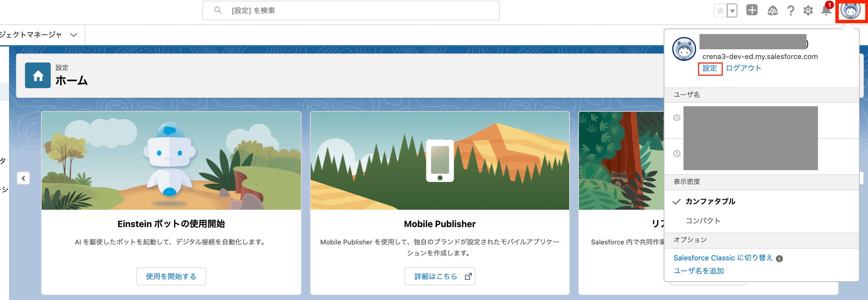The height and width of the screenshot is (300, 868).
Task: Focus the [設定] を検索 search field
Action: pos(351,10)
